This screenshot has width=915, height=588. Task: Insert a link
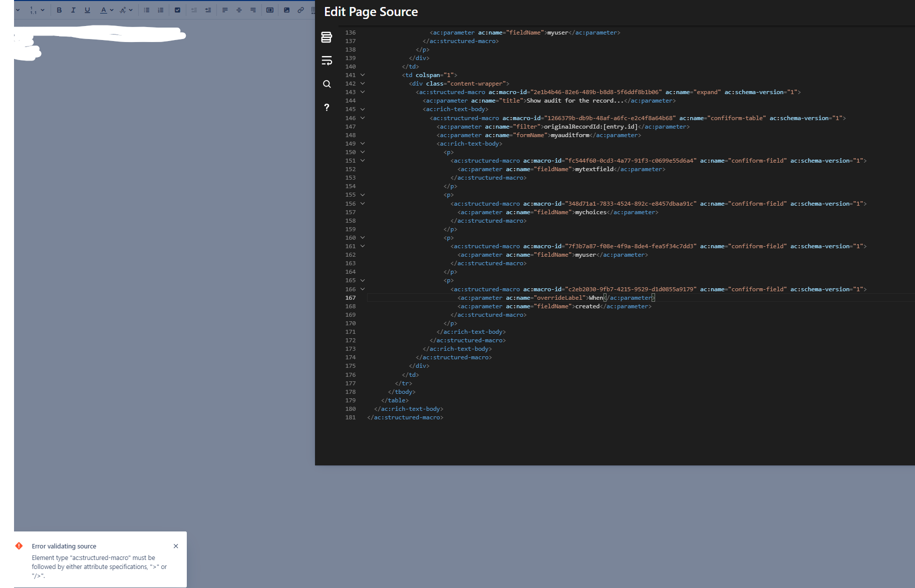point(300,10)
